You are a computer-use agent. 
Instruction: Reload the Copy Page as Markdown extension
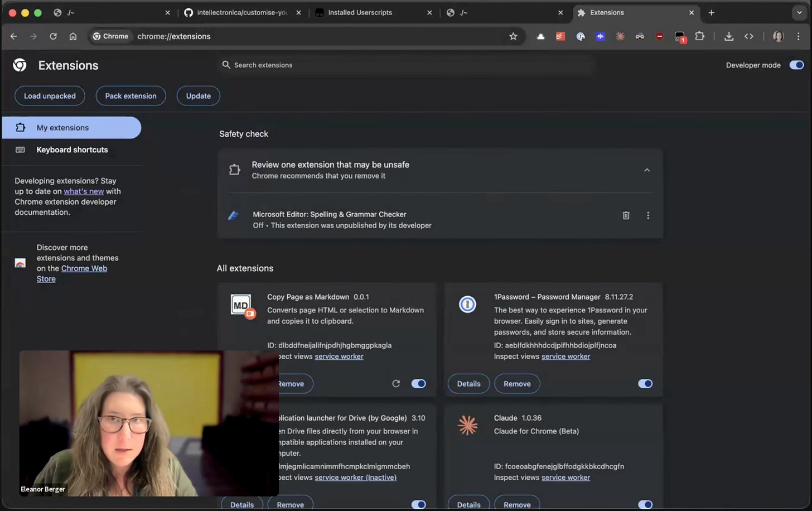point(396,384)
